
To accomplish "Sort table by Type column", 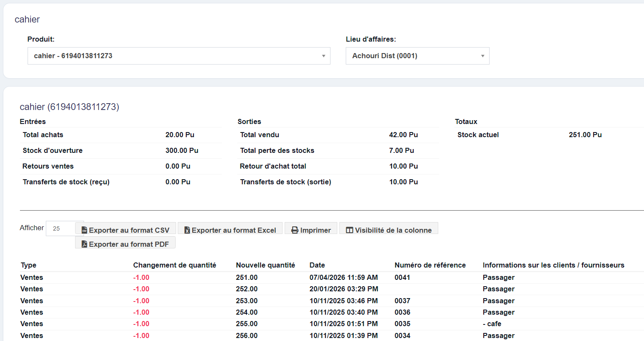I will tap(28, 265).
